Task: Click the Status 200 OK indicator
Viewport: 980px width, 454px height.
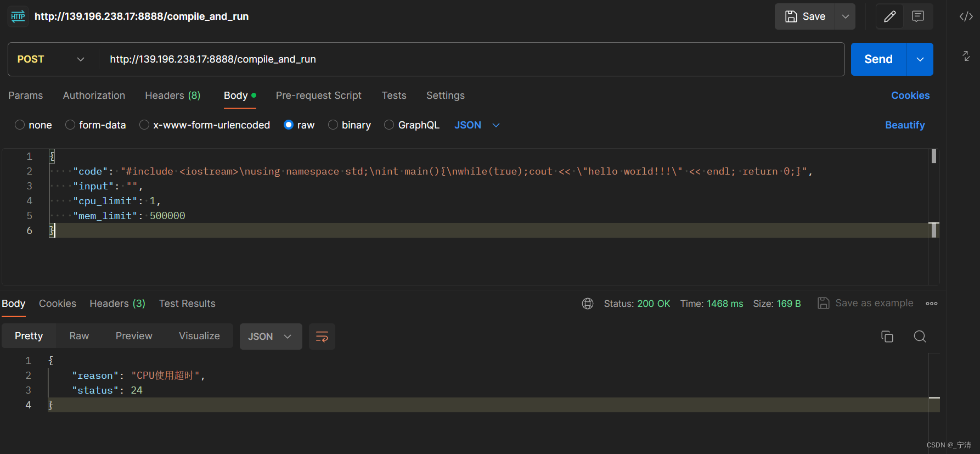Action: (x=637, y=304)
